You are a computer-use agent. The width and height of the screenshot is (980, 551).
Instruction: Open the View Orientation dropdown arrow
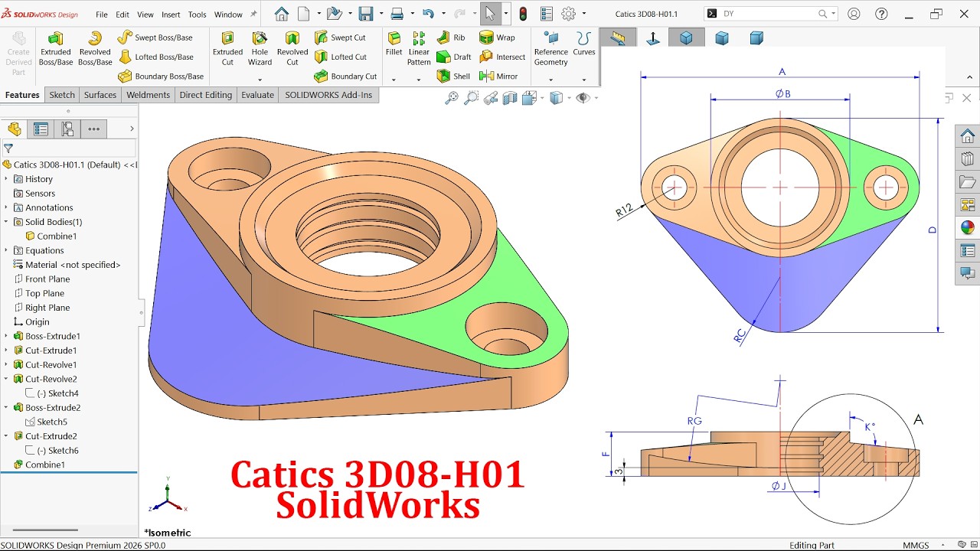coord(544,98)
